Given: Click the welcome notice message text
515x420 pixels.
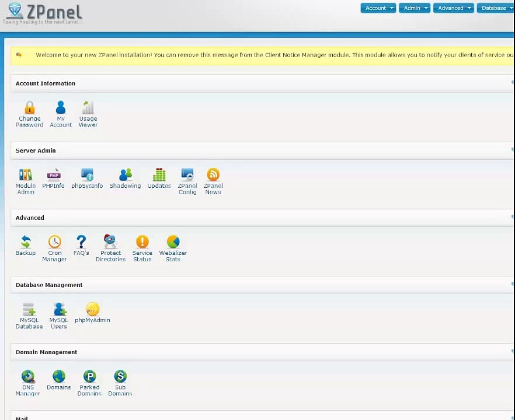Looking at the screenshot, I should coord(274,55).
